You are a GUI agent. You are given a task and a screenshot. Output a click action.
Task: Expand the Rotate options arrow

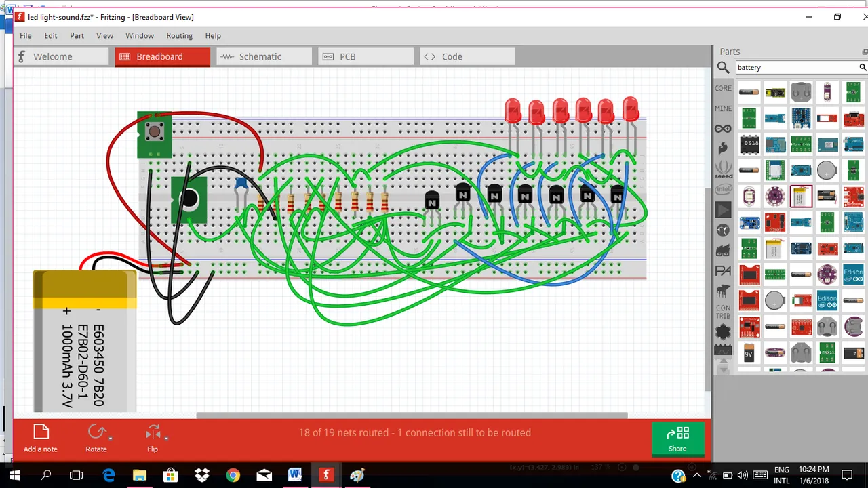coord(110,438)
